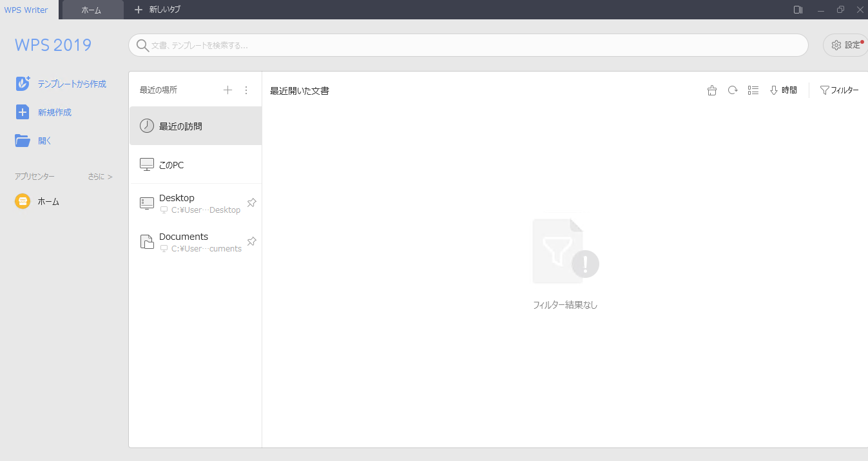Open 新しいタブ
The image size is (868, 461).
pos(158,10)
